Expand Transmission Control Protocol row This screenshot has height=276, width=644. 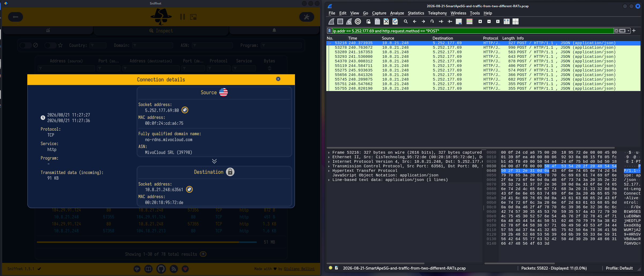[329, 166]
